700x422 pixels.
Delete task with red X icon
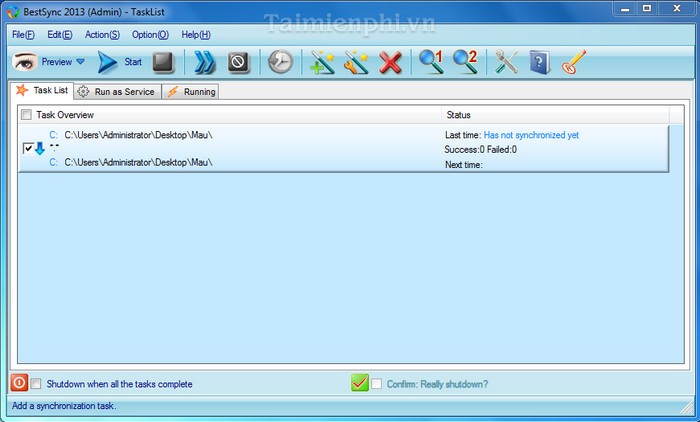point(390,63)
